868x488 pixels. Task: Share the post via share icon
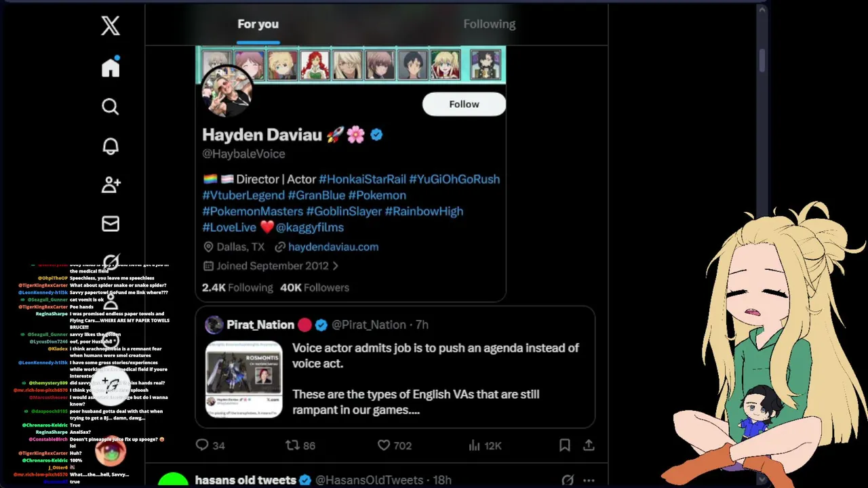coord(589,445)
